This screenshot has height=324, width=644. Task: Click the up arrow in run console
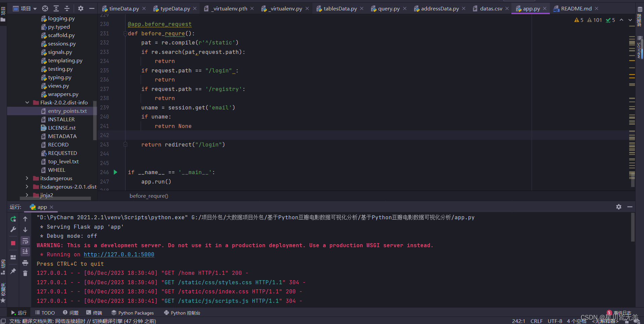[x=25, y=219]
